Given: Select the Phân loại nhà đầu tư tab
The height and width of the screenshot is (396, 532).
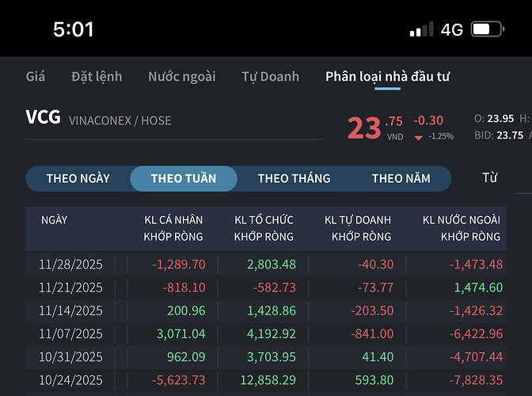Looking at the screenshot, I should point(387,77).
